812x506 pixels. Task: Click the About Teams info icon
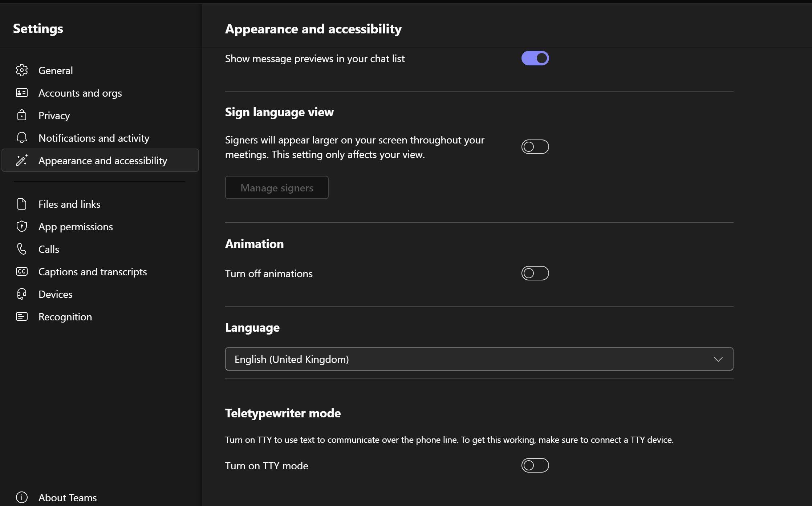(22, 497)
